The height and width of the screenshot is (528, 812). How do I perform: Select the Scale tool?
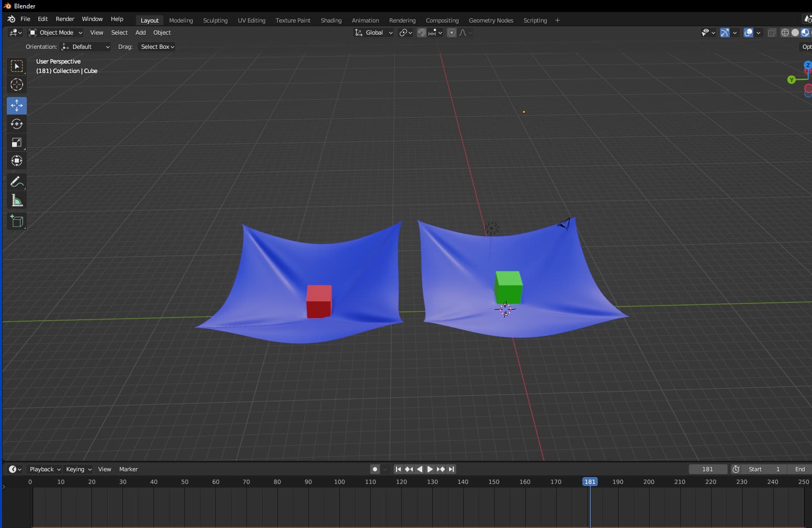click(x=16, y=142)
